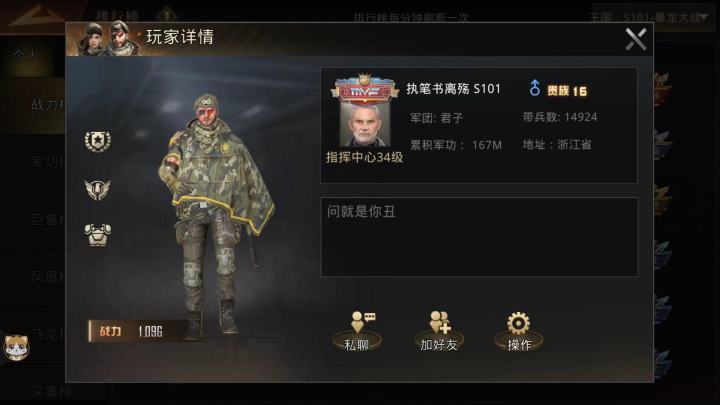Viewport: 720px width, 405px height.
Task: Tap the cat mascot icon
Action: 16,347
